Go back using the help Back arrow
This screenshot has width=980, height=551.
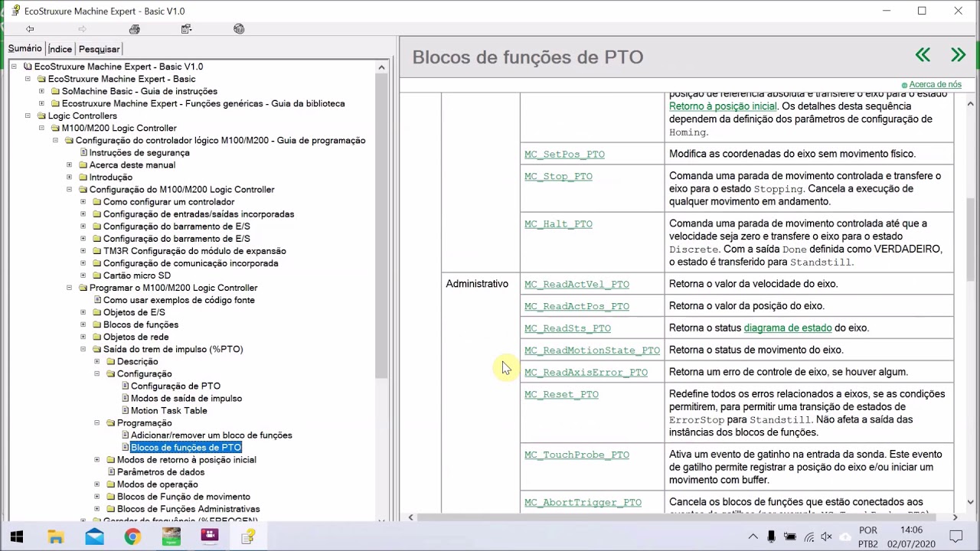click(30, 29)
